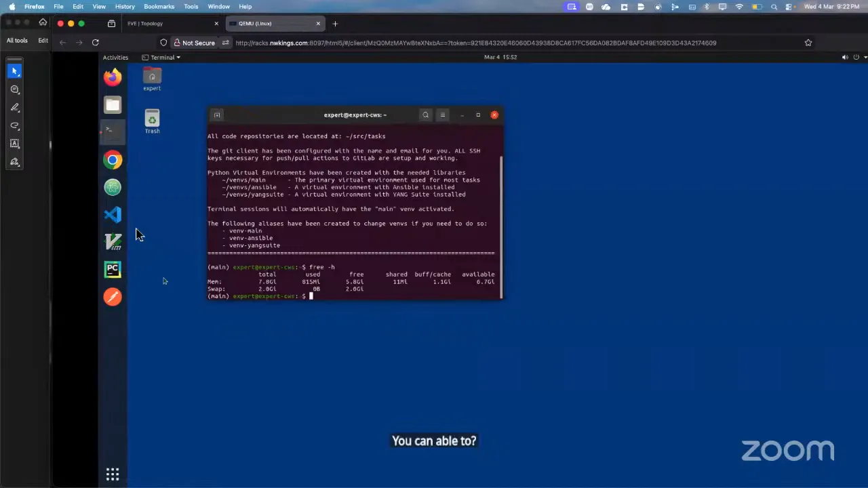Click the Show Applications grid icon
Screen dimensions: 868x488
tap(113, 473)
